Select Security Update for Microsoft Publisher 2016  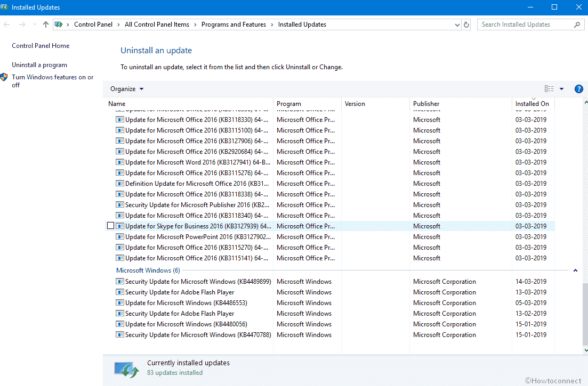click(x=330, y=205)
